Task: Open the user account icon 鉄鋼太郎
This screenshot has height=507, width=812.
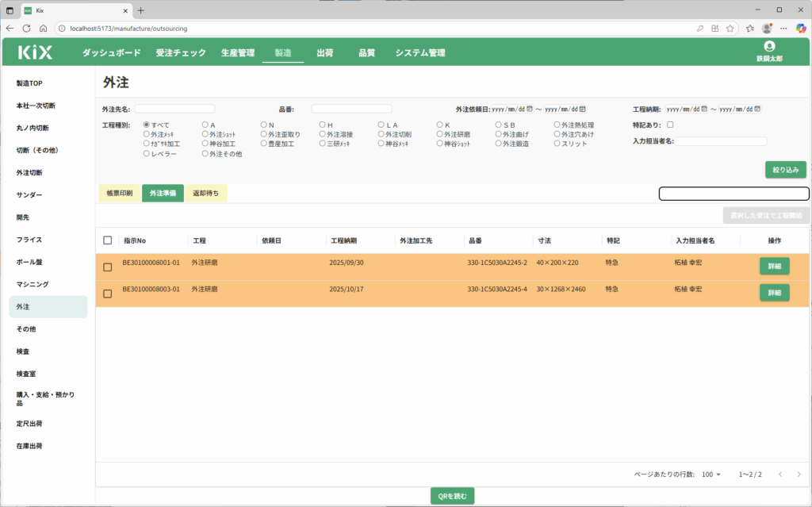Action: 768,47
